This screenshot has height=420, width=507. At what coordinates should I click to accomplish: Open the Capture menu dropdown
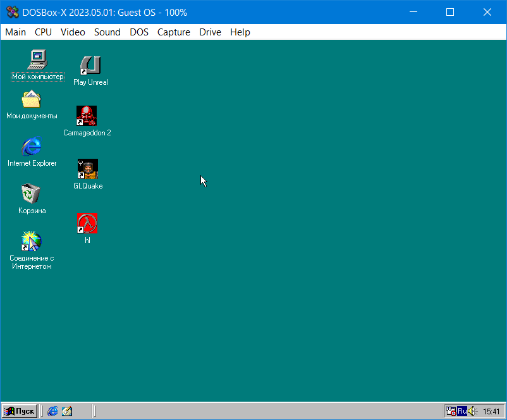click(173, 32)
